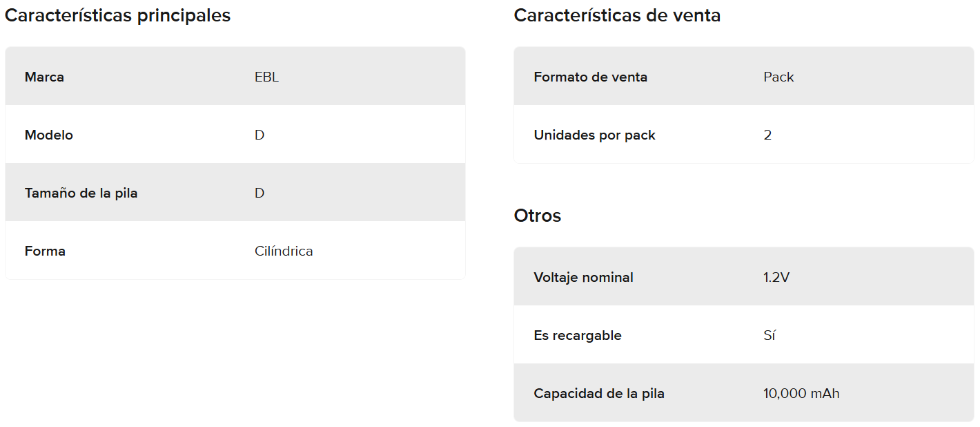The image size is (980, 427).
Task: Select the "Modelo" row label
Action: [48, 135]
